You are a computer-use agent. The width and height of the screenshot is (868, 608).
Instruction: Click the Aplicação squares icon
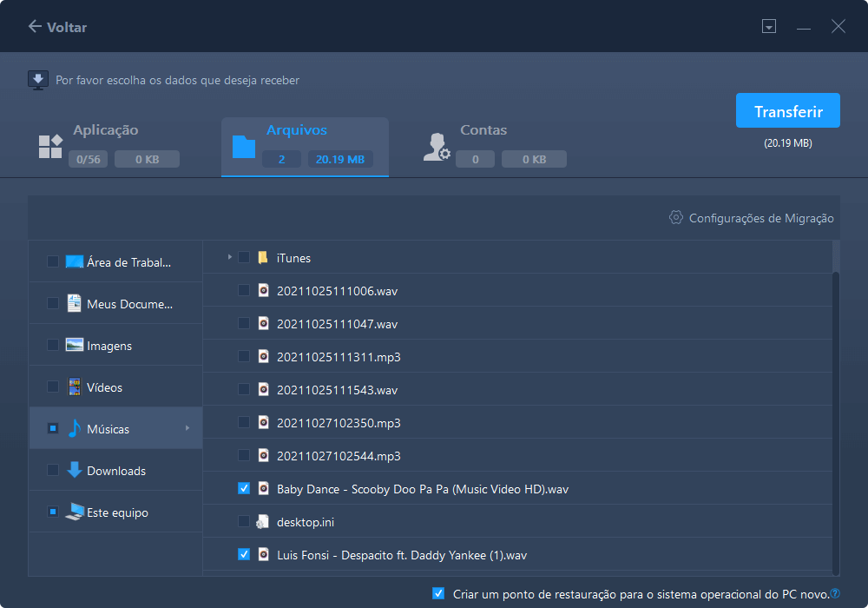pyautogui.click(x=50, y=147)
